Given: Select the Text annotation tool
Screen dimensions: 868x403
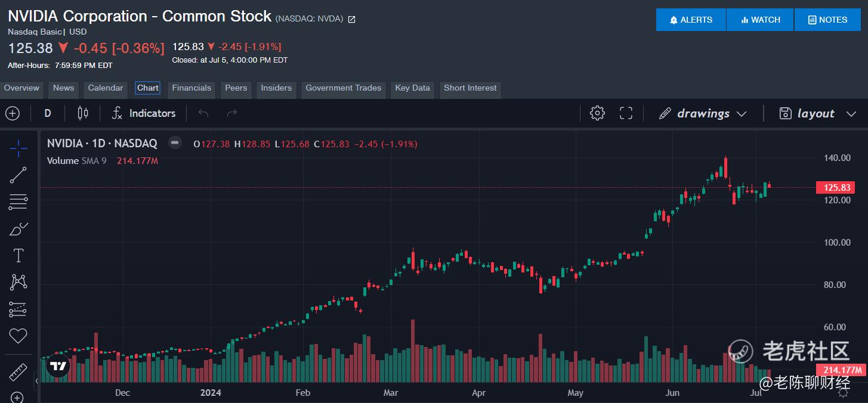Looking at the screenshot, I should click(x=18, y=256).
